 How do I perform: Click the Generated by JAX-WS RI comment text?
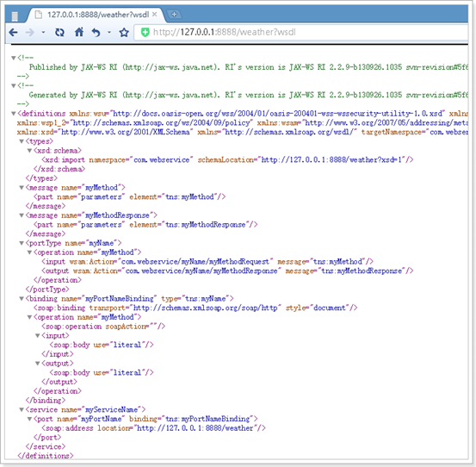pyautogui.click(x=248, y=95)
